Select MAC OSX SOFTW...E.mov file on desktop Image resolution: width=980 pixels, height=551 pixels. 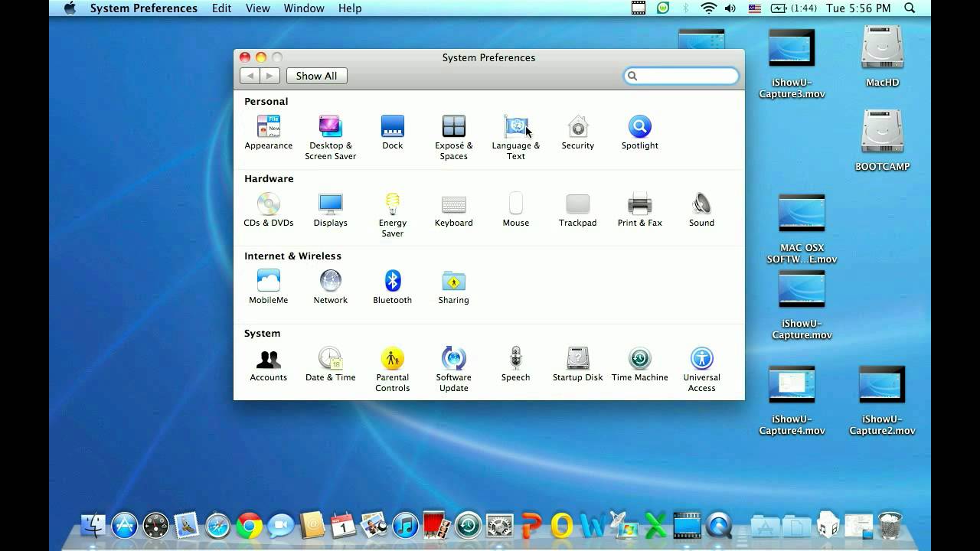(802, 228)
